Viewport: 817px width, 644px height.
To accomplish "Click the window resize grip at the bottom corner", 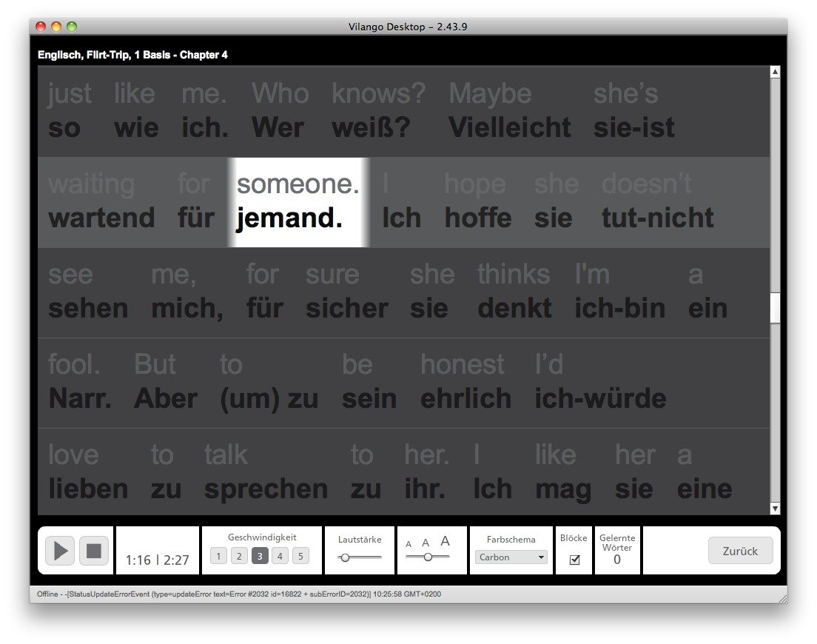I will (782, 597).
